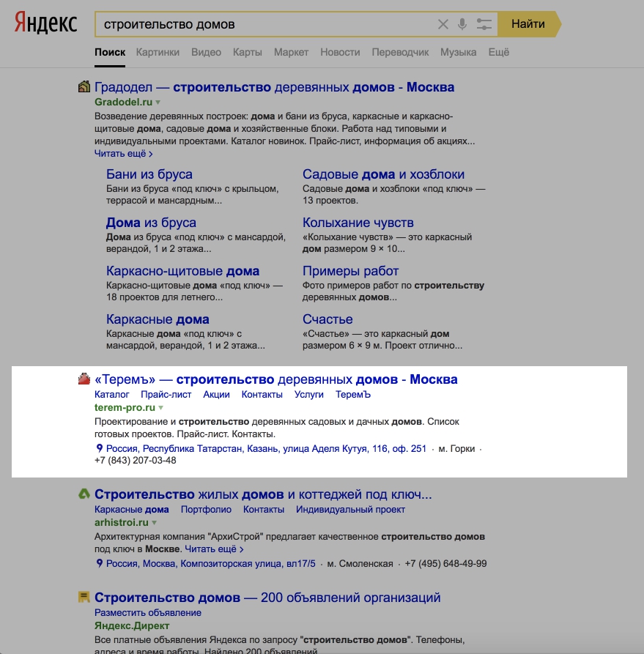This screenshot has height=654, width=644.
Task: Expand the terem-pro.ru dropdown arrow
Action: click(160, 407)
